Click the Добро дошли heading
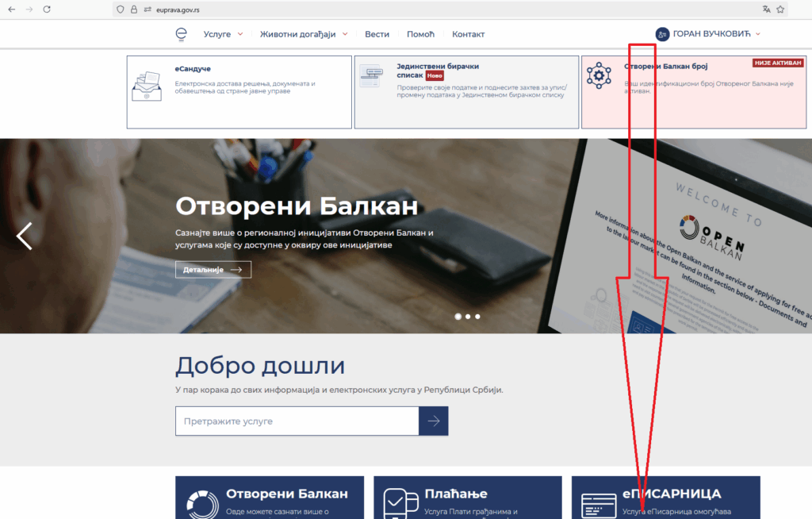Viewport: 812px width, 519px height. 260,366
